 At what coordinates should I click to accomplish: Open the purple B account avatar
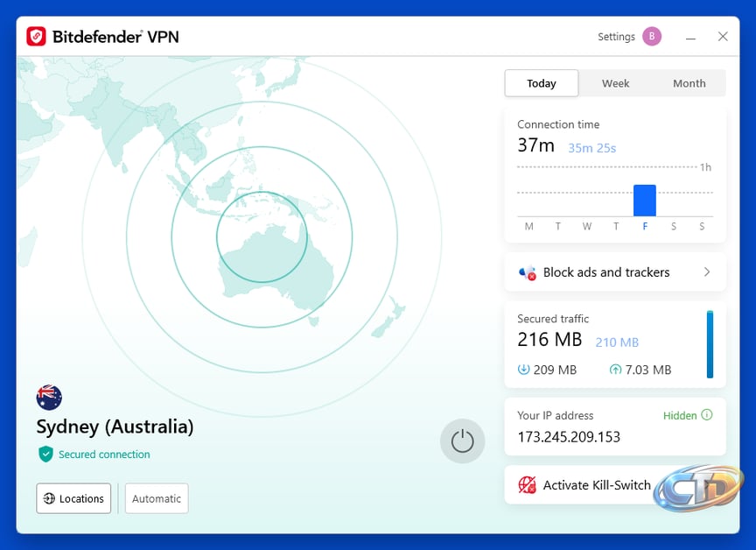point(652,36)
